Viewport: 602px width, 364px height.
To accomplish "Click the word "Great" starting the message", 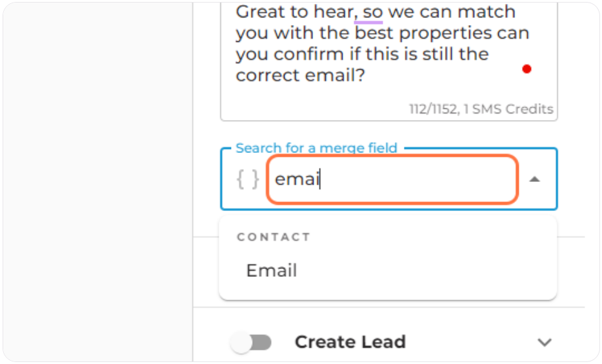I will point(260,12).
